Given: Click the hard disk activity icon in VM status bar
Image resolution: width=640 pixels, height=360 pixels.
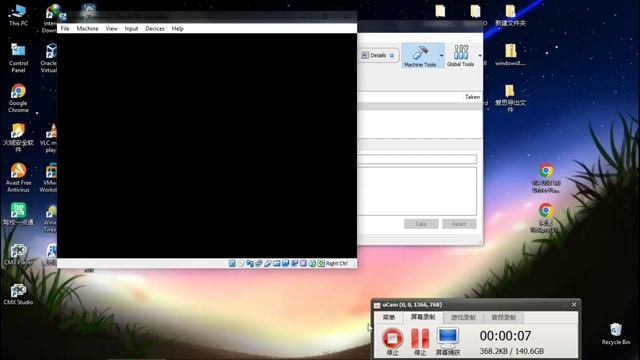Looking at the screenshot, I should pos(232,263).
